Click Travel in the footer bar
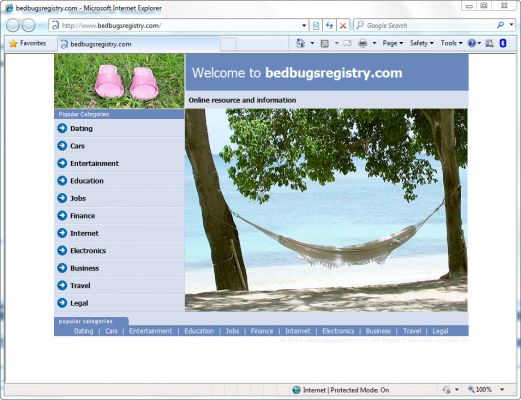 [x=412, y=331]
